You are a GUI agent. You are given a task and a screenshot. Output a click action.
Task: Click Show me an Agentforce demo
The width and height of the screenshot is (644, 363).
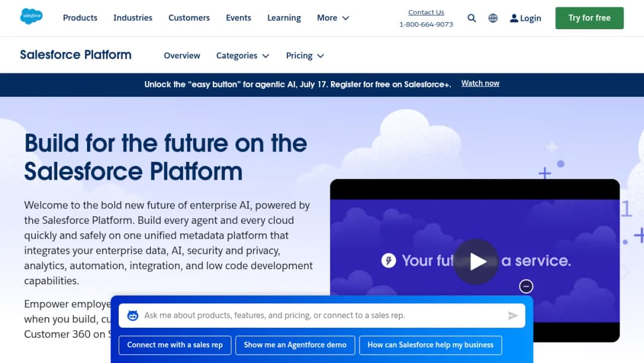pyautogui.click(x=295, y=345)
